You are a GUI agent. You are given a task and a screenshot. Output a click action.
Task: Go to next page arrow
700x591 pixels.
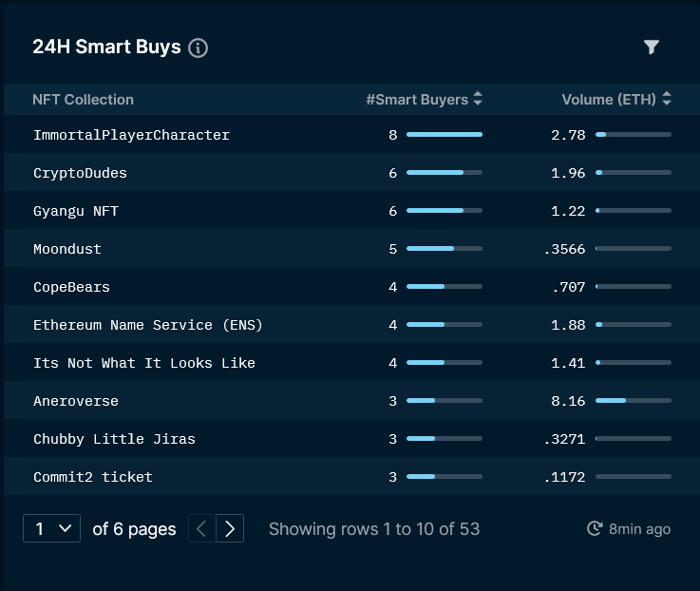pos(230,528)
